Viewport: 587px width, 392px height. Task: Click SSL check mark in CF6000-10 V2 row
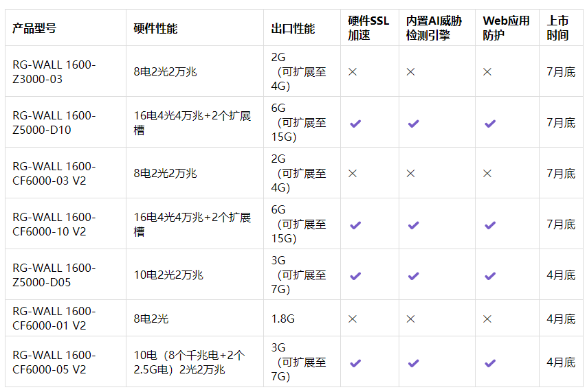pyautogui.click(x=355, y=225)
